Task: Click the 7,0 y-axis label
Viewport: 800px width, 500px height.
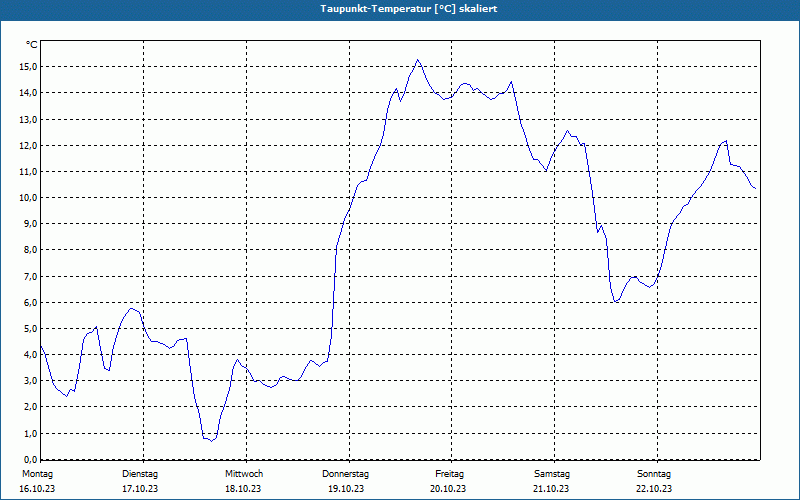Action: click(x=30, y=277)
